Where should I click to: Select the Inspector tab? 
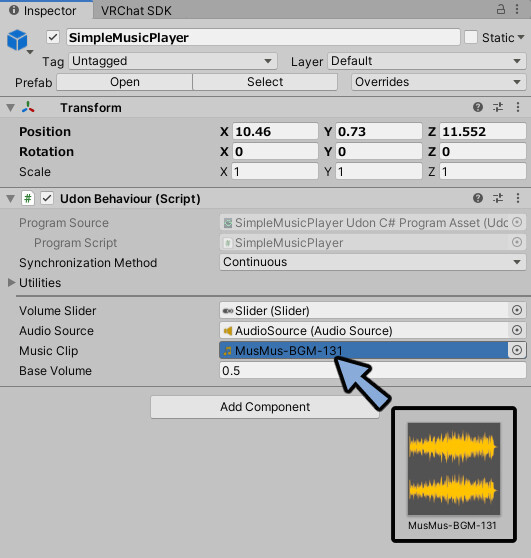46,10
